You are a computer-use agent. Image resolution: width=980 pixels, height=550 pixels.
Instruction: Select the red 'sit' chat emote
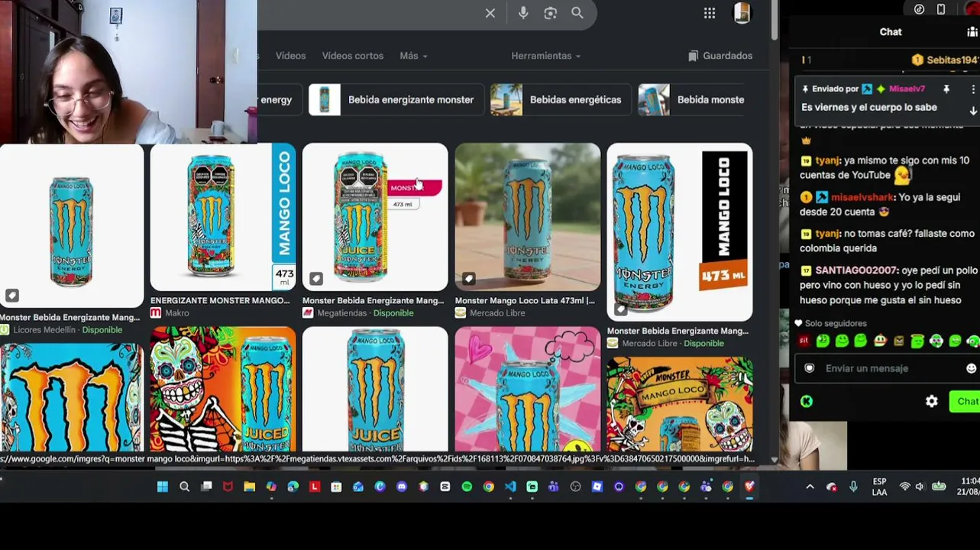click(804, 341)
